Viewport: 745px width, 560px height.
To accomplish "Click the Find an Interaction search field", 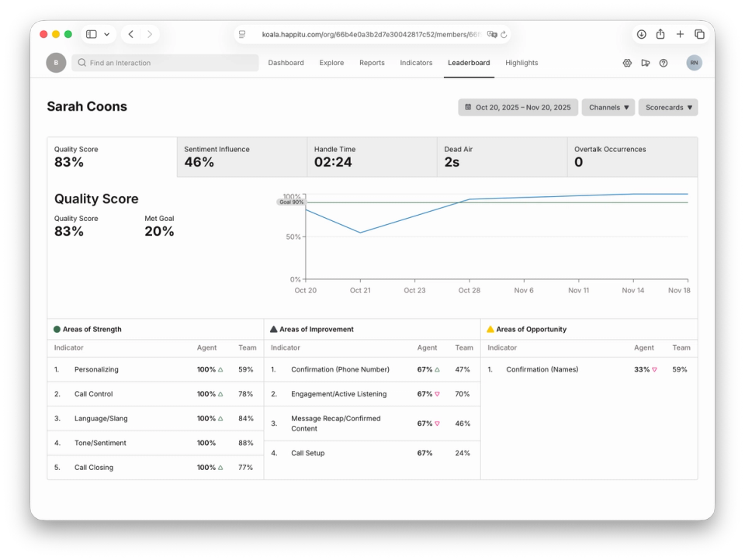I will click(165, 63).
